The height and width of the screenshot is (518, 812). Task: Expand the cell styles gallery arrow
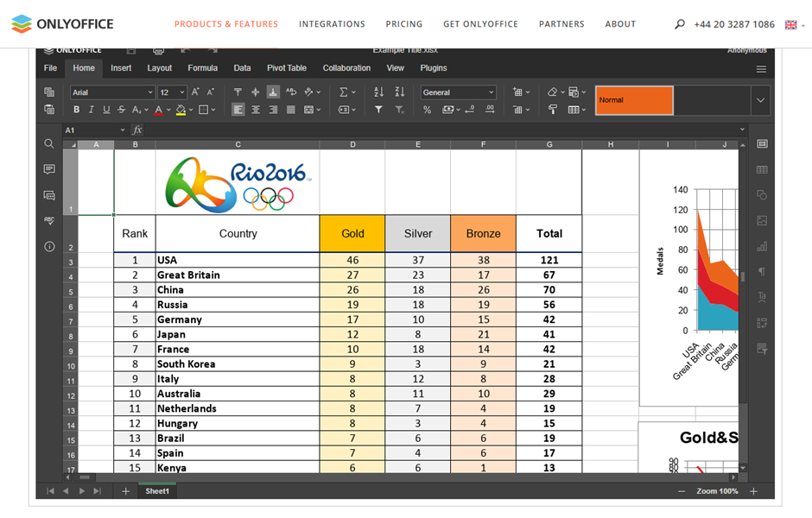[x=760, y=100]
